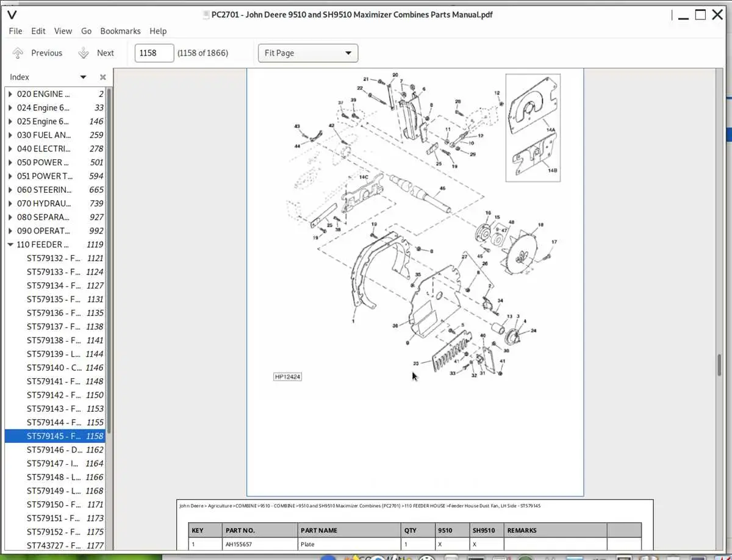Close the PDF viewer window

tap(719, 15)
